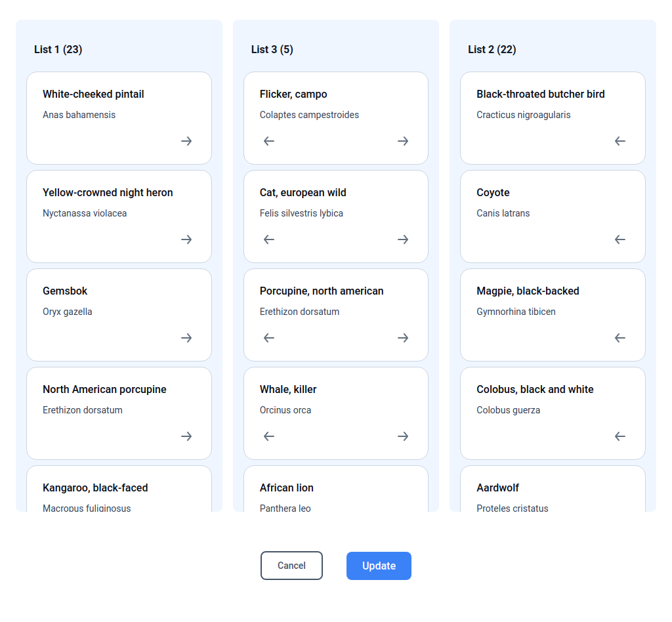Move Whale, killer right toward List 2
Image resolution: width=672 pixels, height=622 pixels.
coord(402,436)
